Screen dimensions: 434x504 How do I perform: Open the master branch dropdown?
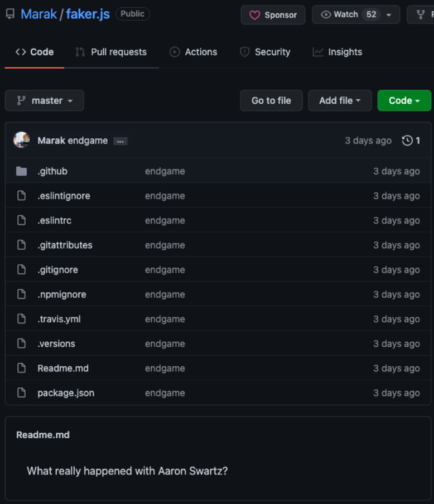tap(45, 100)
